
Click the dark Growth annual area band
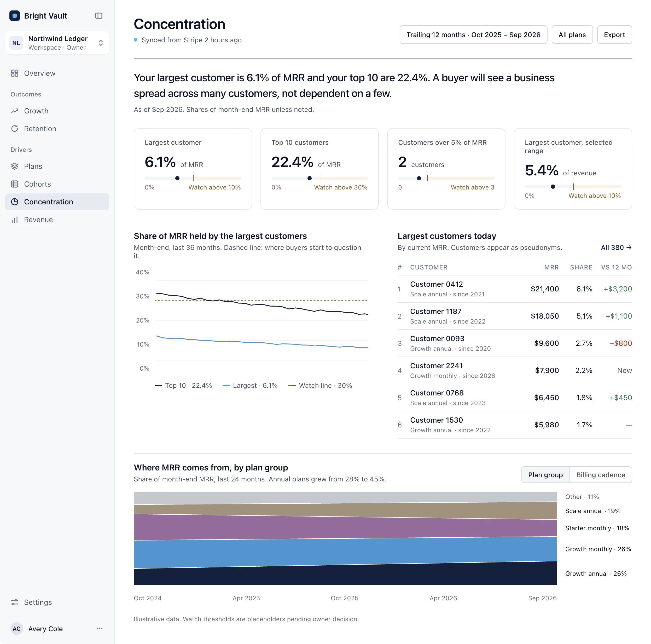pos(345,576)
